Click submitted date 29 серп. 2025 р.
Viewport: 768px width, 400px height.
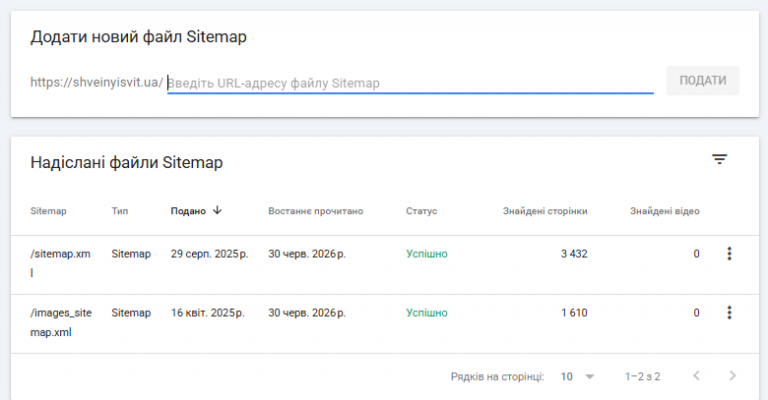(x=209, y=254)
